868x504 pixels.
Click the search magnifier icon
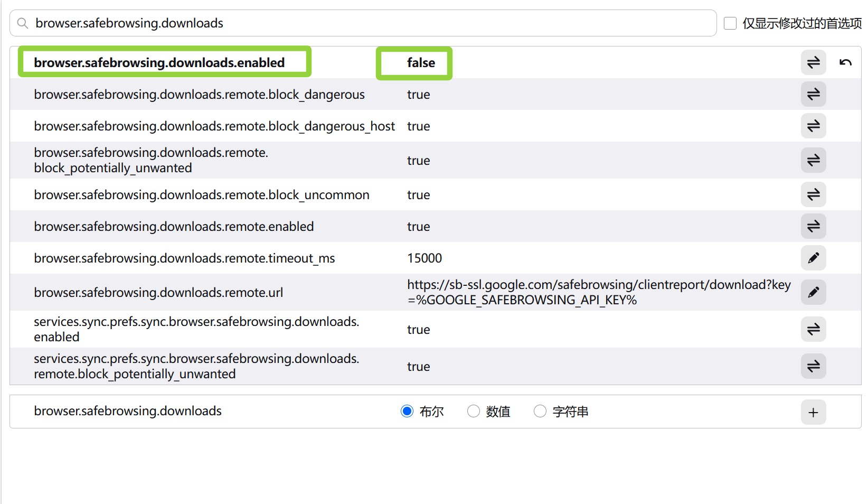point(23,23)
